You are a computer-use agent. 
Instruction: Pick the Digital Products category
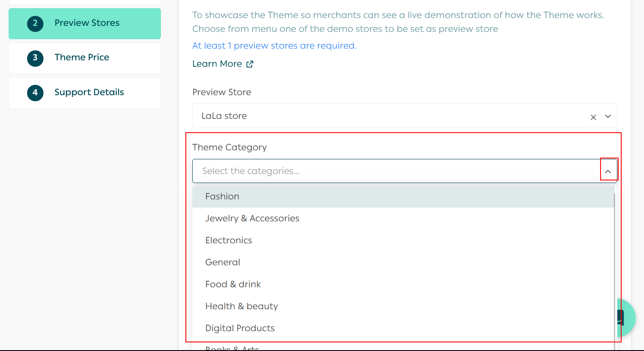point(240,328)
